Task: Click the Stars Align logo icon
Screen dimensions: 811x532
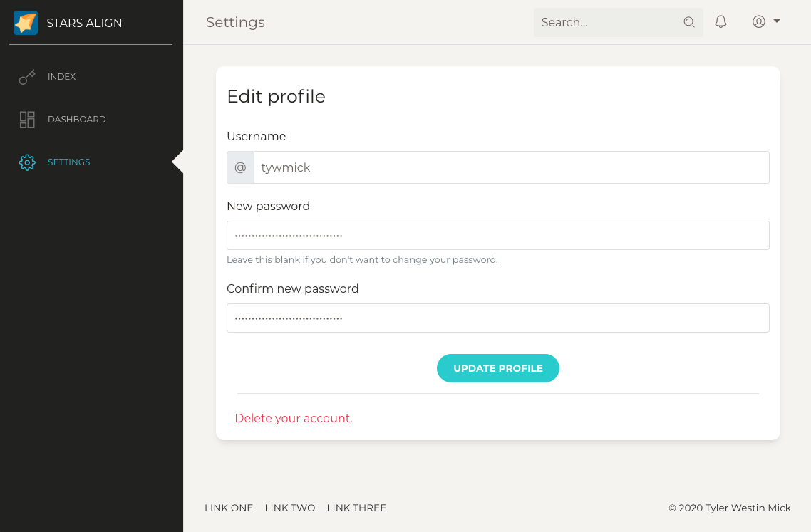Action: (x=26, y=22)
